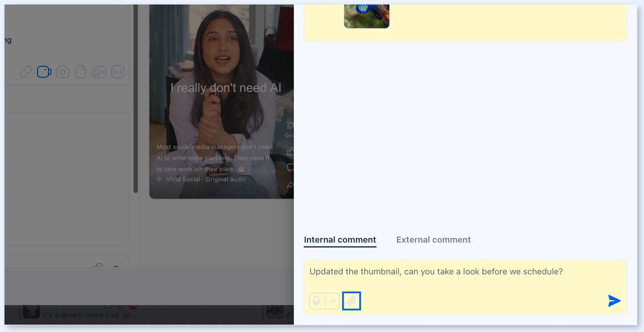The width and height of the screenshot is (644, 332).
Task: Click the share arrow icon on preview
Action: click(x=290, y=185)
